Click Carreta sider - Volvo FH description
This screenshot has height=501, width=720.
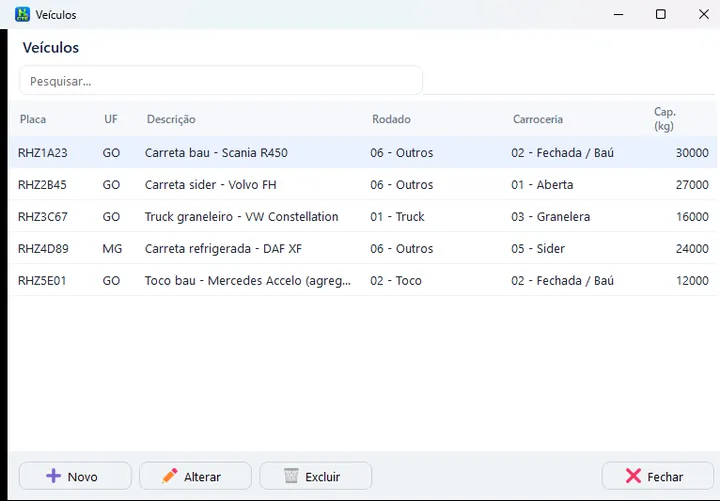[x=211, y=185]
